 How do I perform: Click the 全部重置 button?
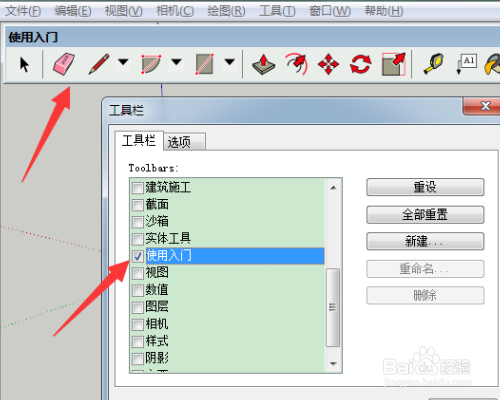[425, 214]
